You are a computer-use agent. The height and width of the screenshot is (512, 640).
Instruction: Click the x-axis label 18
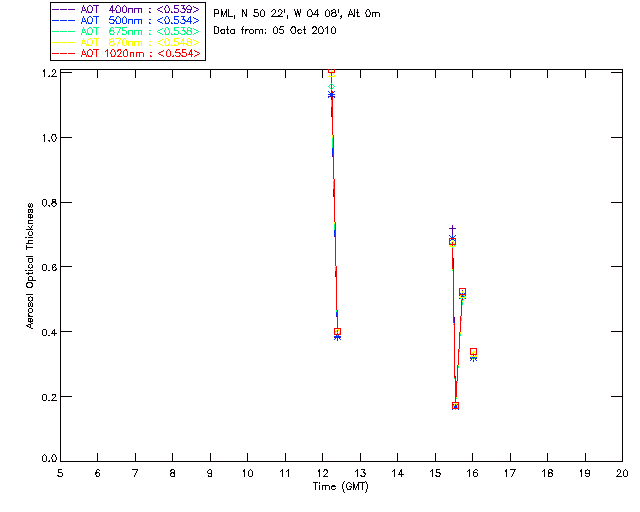click(547, 473)
